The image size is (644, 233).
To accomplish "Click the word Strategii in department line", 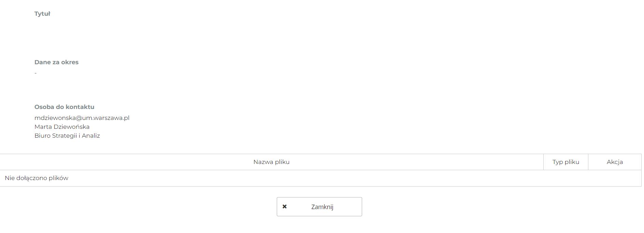I will point(65,136).
